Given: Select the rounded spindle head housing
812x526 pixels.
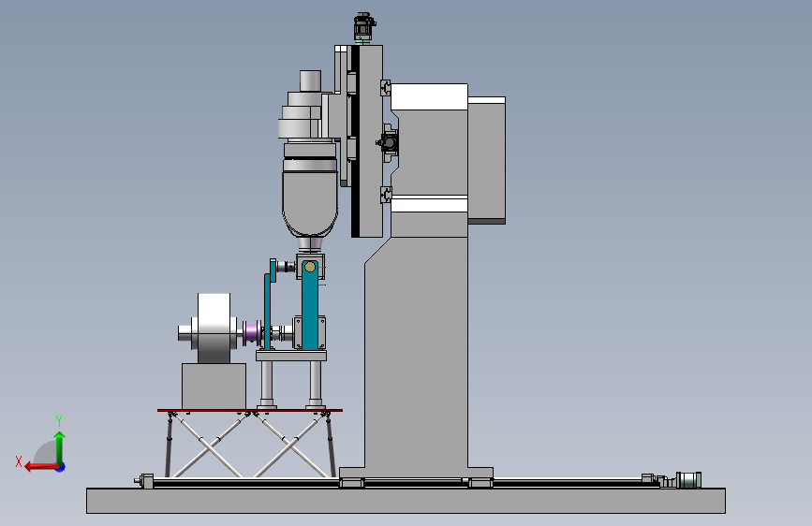Looking at the screenshot, I should (310, 202).
